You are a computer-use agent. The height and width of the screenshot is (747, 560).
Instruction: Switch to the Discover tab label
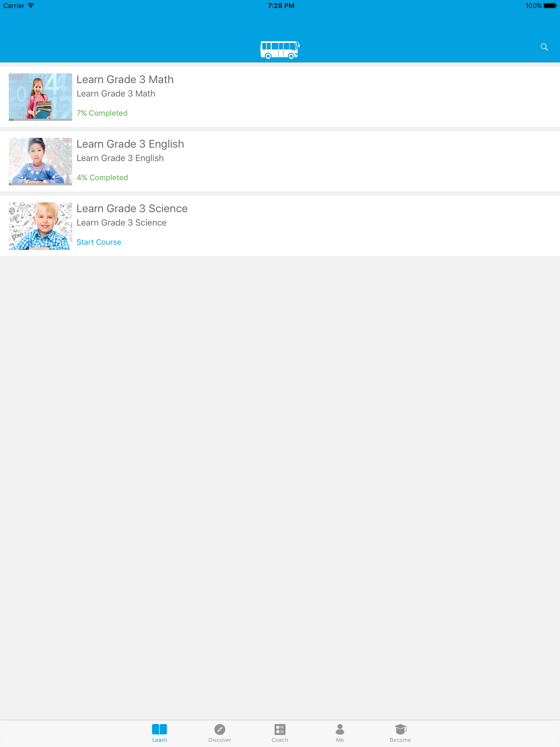point(220,740)
